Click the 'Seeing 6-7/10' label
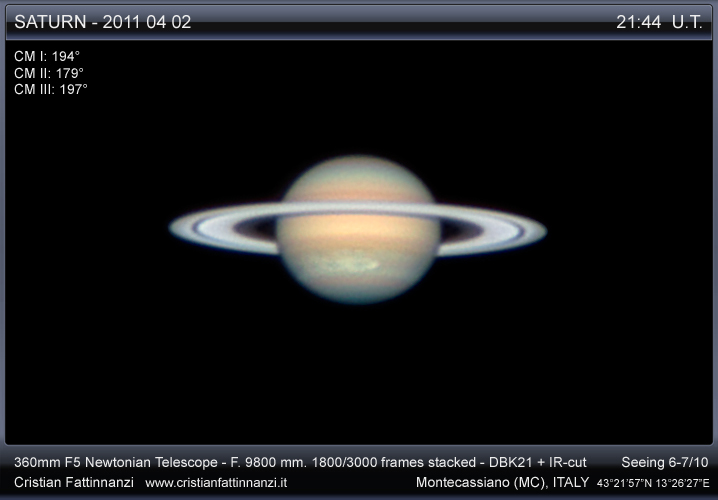Image resolution: width=718 pixels, height=500 pixels. pyautogui.click(x=664, y=462)
